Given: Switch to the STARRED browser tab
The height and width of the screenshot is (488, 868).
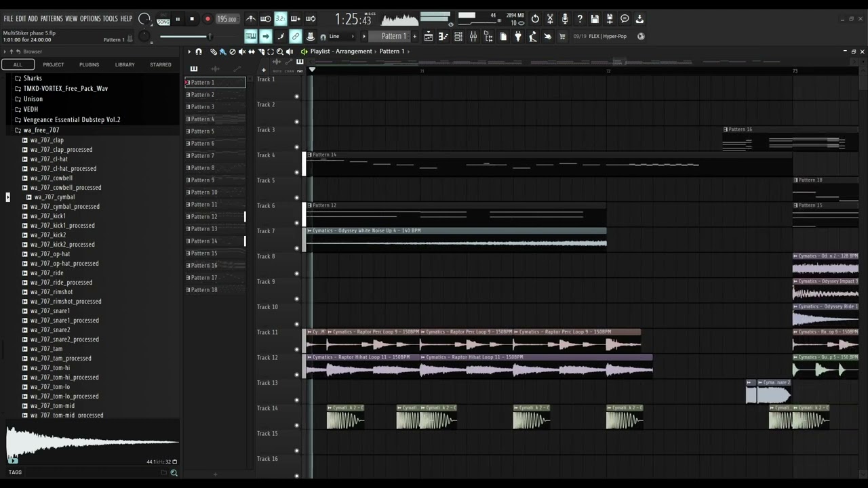Looking at the screenshot, I should (x=161, y=64).
